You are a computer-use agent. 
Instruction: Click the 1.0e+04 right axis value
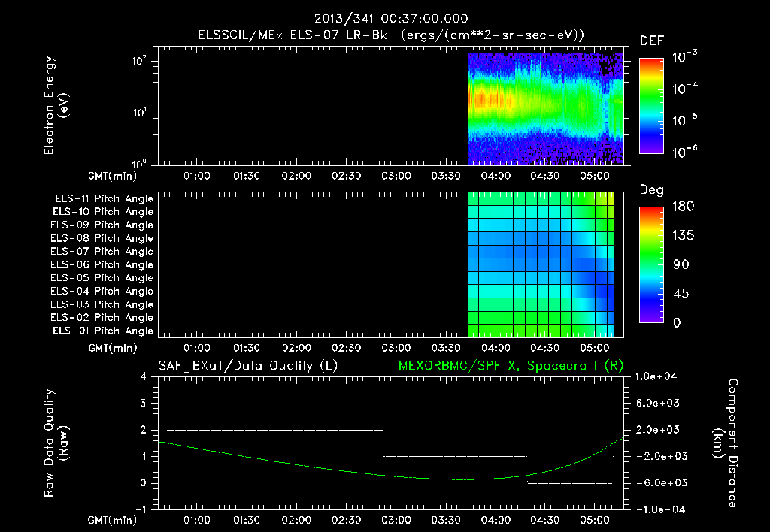656,377
